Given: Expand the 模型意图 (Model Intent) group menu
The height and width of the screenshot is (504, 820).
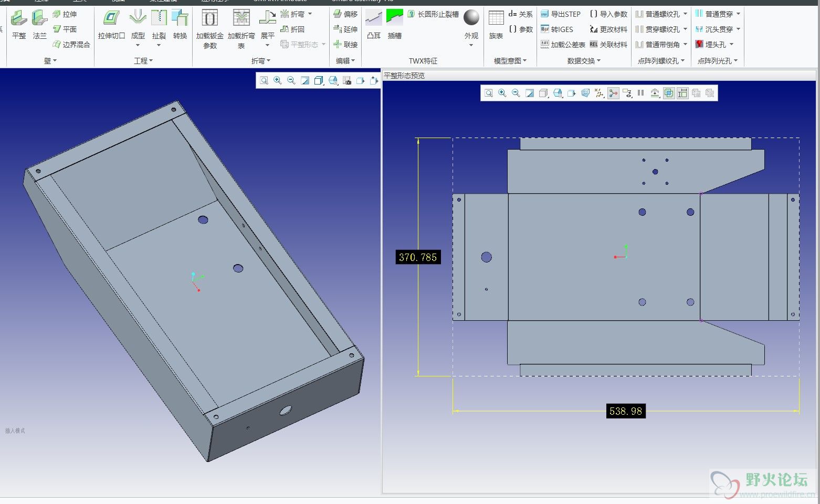Looking at the screenshot, I should tap(510, 61).
